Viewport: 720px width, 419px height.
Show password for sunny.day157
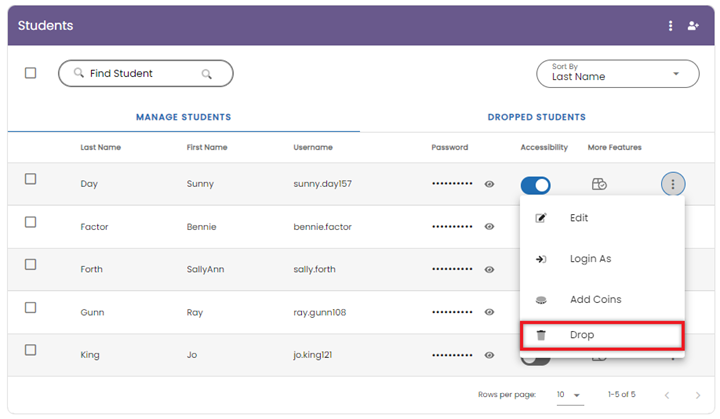point(489,184)
